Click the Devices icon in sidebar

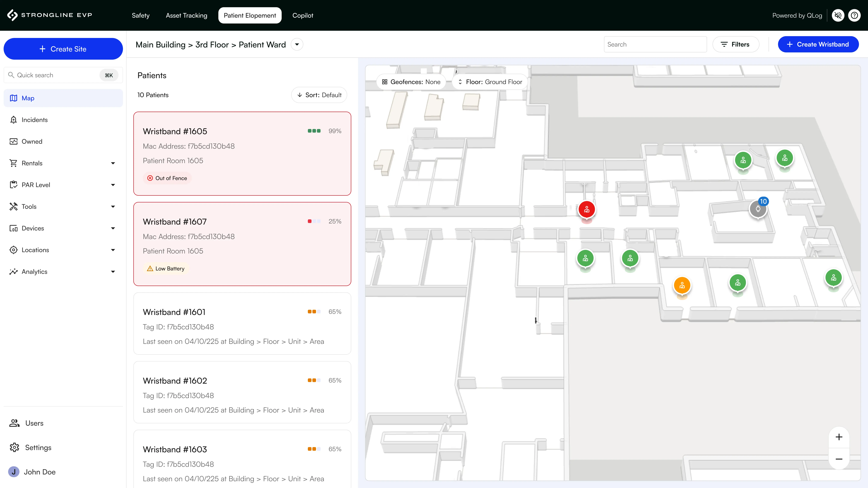(13, 228)
